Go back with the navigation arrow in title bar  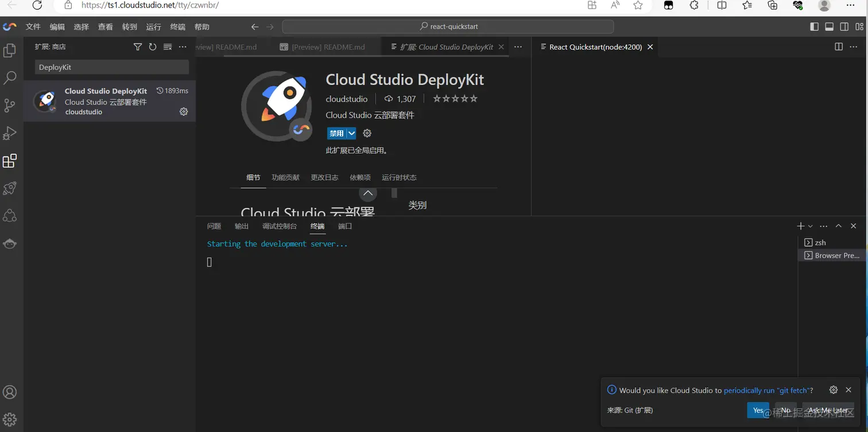point(255,26)
